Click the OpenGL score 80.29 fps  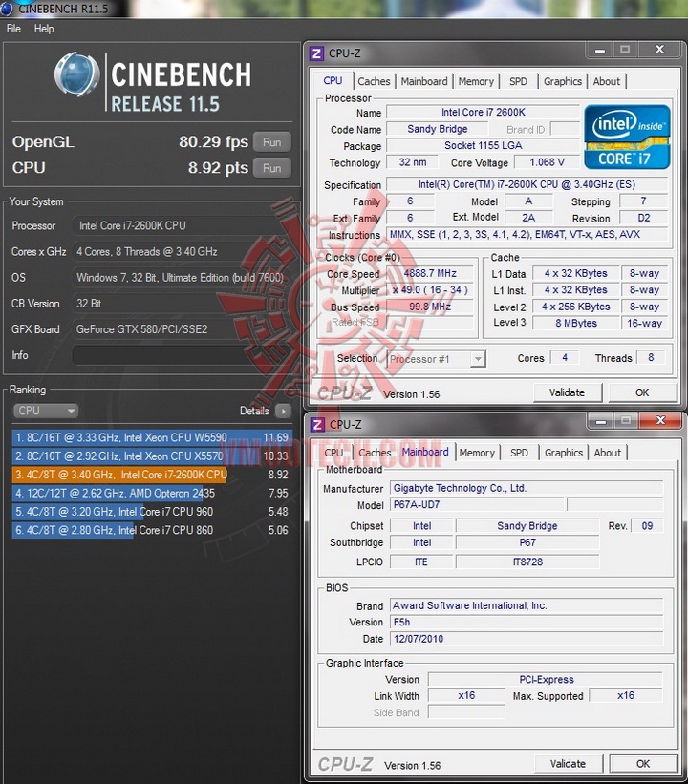[213, 142]
